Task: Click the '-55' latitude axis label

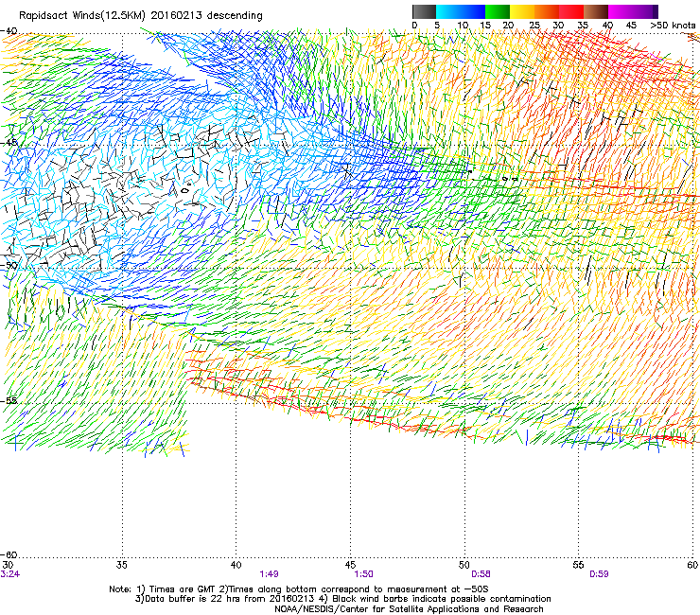Action: tap(9, 400)
